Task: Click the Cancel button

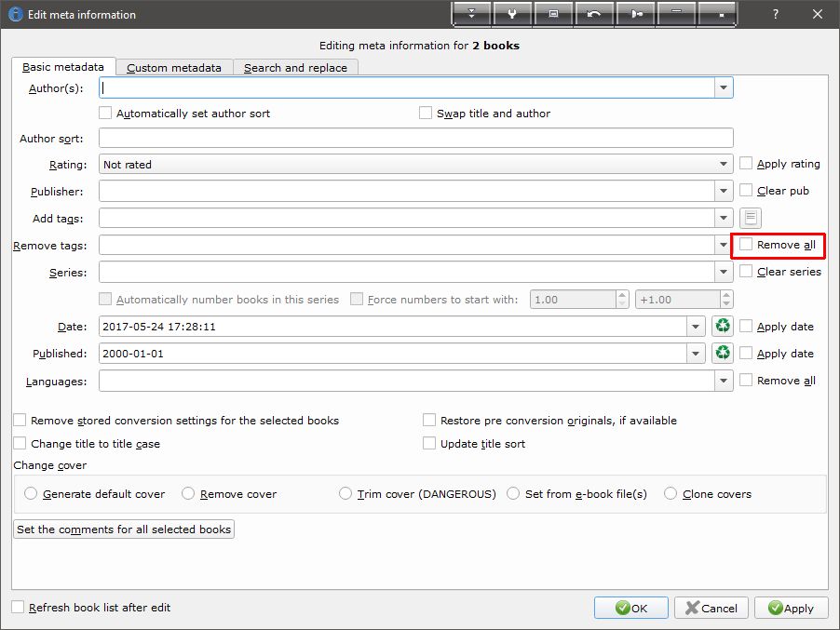Action: tap(711, 608)
